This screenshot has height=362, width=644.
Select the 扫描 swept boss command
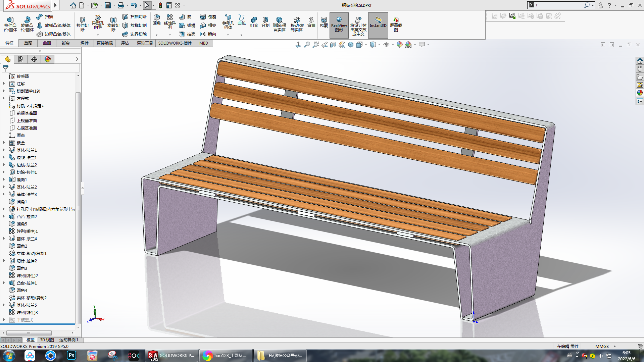pos(45,17)
